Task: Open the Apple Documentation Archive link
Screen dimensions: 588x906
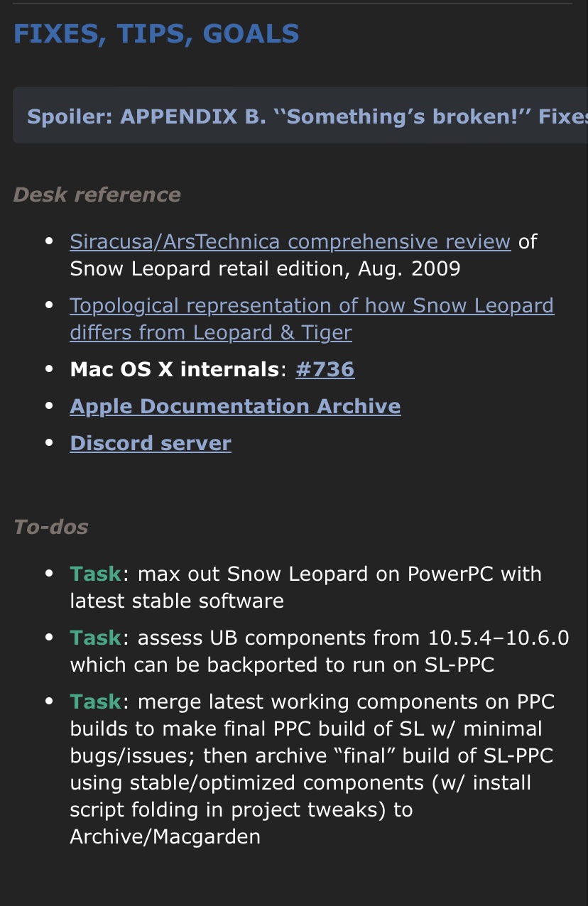Action: (x=235, y=406)
